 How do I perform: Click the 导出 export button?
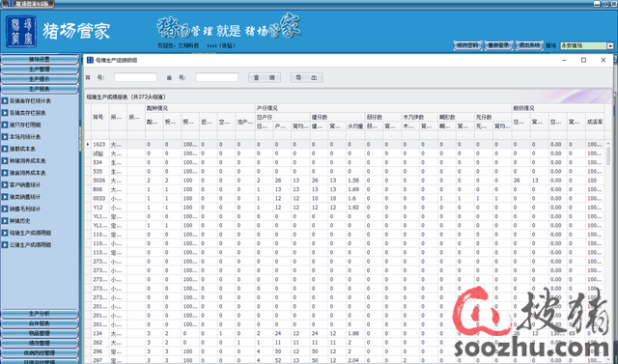point(307,77)
